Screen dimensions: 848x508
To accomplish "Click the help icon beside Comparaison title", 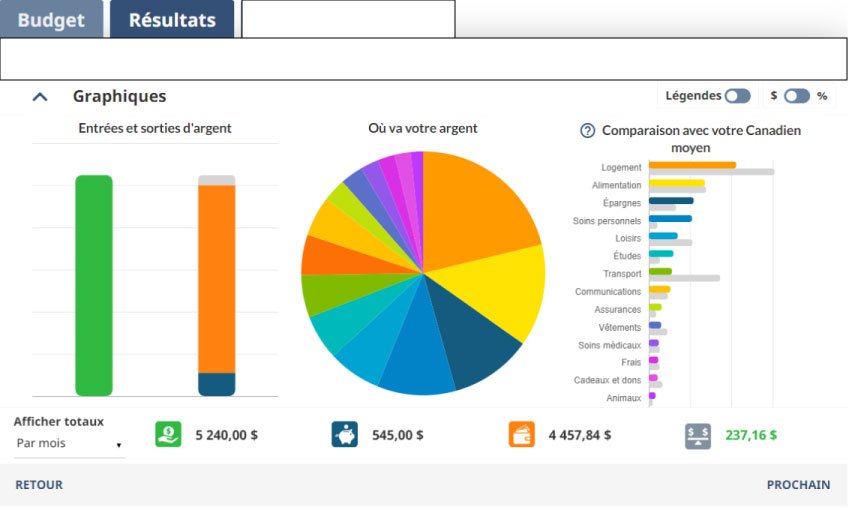I will click(x=587, y=131).
